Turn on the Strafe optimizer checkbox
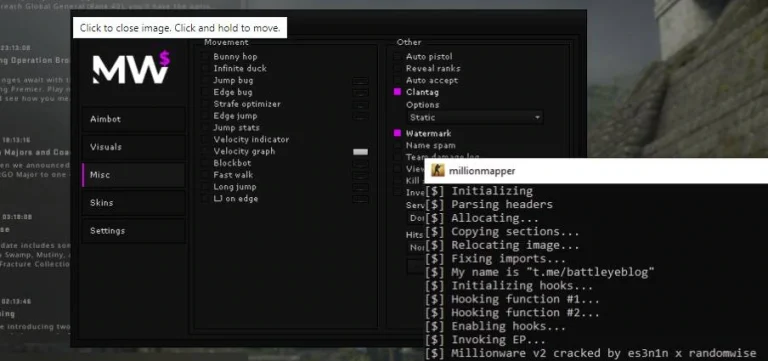 click(x=205, y=104)
